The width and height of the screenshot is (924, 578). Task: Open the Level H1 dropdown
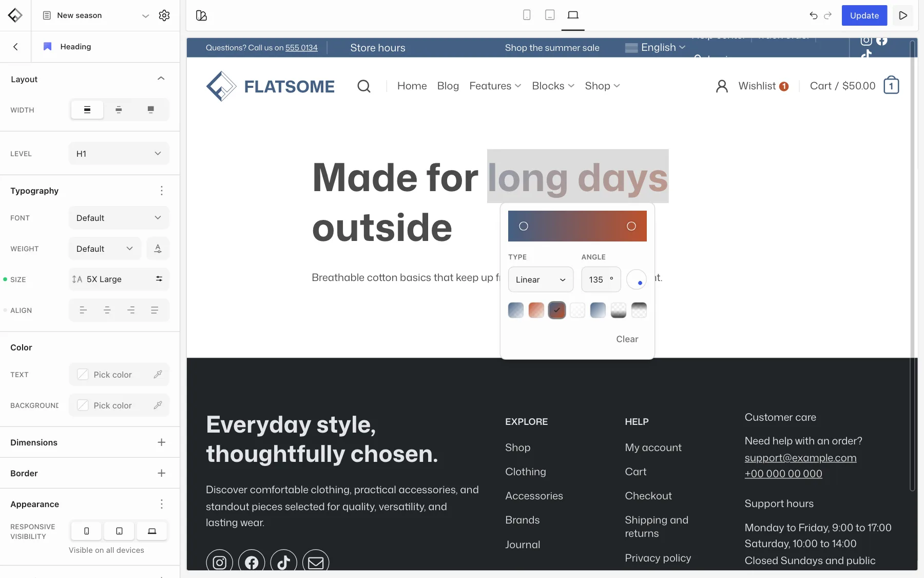(119, 154)
